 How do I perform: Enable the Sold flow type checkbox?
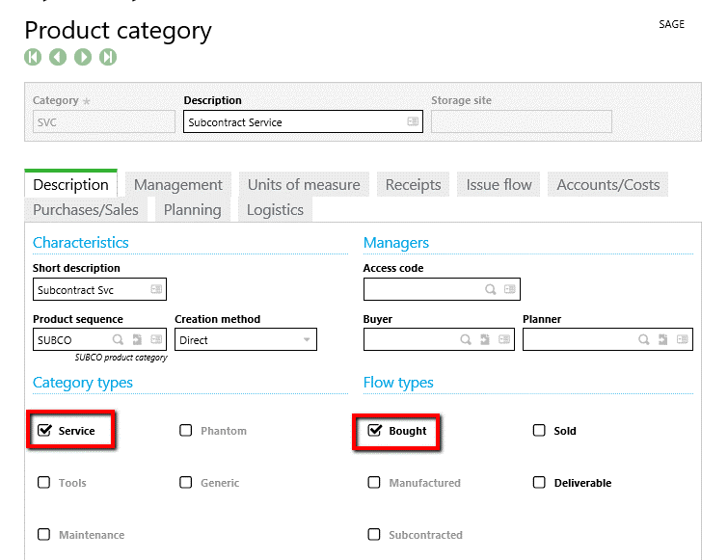(x=539, y=431)
